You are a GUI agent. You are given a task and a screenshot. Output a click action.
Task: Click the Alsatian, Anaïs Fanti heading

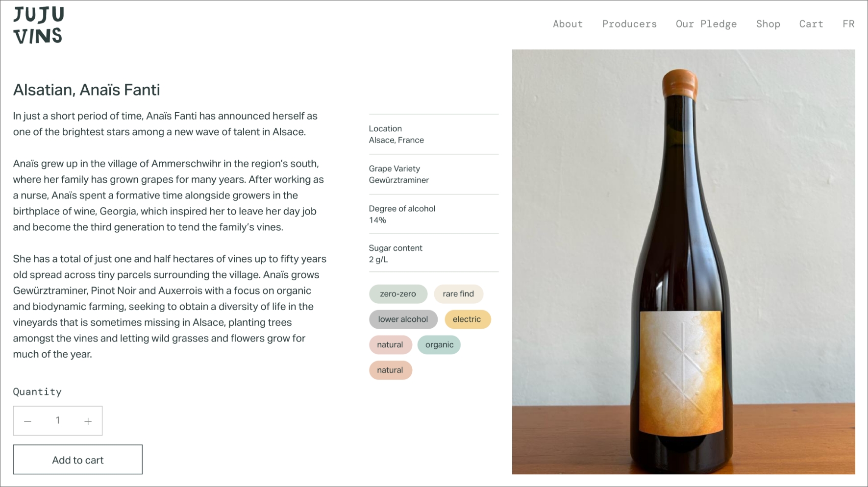[x=87, y=90]
